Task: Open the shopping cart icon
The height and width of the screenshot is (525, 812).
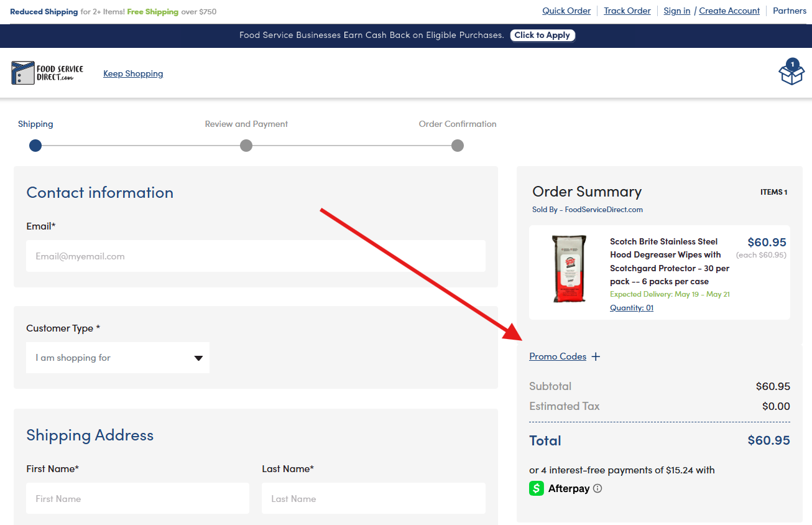Action: [x=791, y=73]
